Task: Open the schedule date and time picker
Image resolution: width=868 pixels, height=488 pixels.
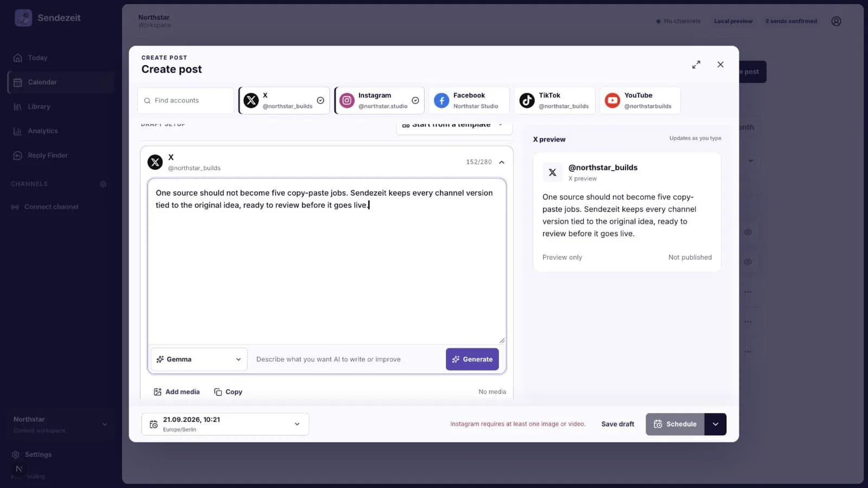Action: tap(225, 424)
